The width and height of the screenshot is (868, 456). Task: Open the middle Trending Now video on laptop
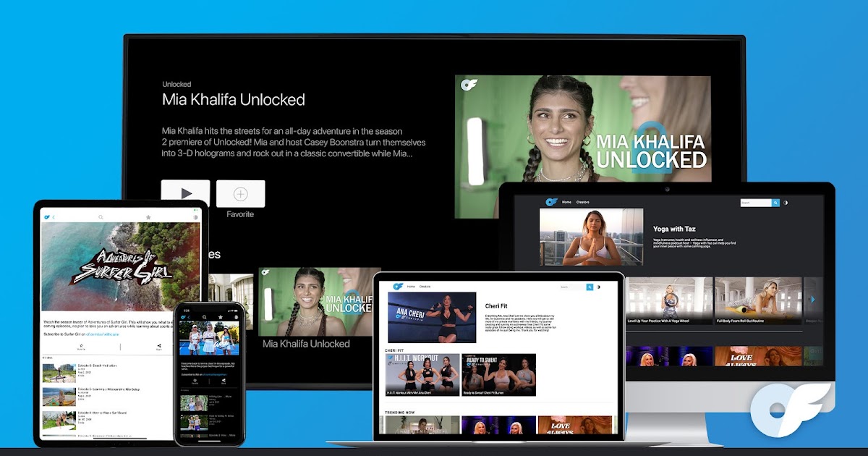(498, 425)
